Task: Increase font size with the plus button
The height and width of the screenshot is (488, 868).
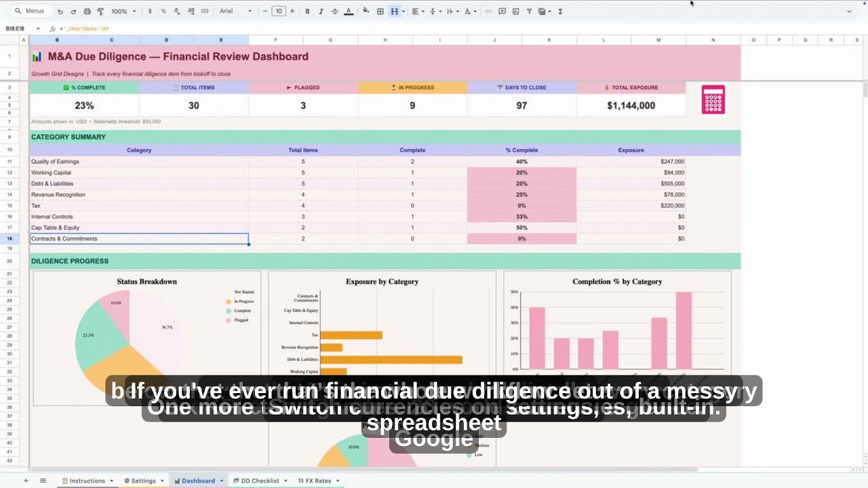Action: 292,12
